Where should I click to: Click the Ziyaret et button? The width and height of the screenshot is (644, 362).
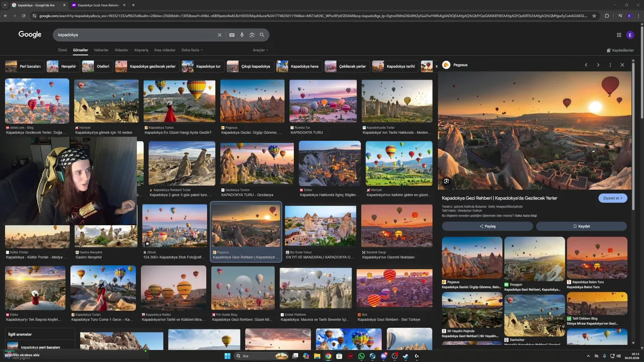(613, 198)
